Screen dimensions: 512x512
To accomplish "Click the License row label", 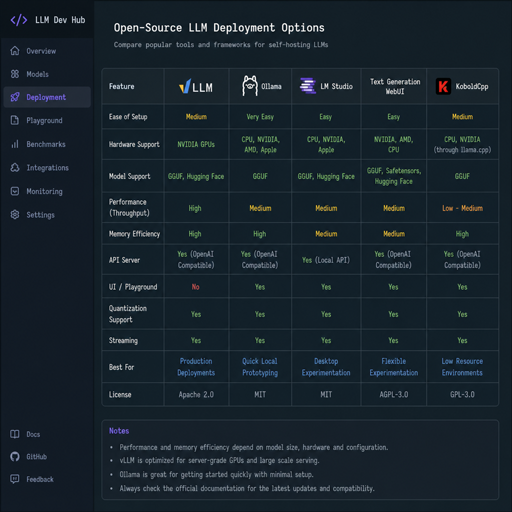I will pyautogui.click(x=120, y=395).
